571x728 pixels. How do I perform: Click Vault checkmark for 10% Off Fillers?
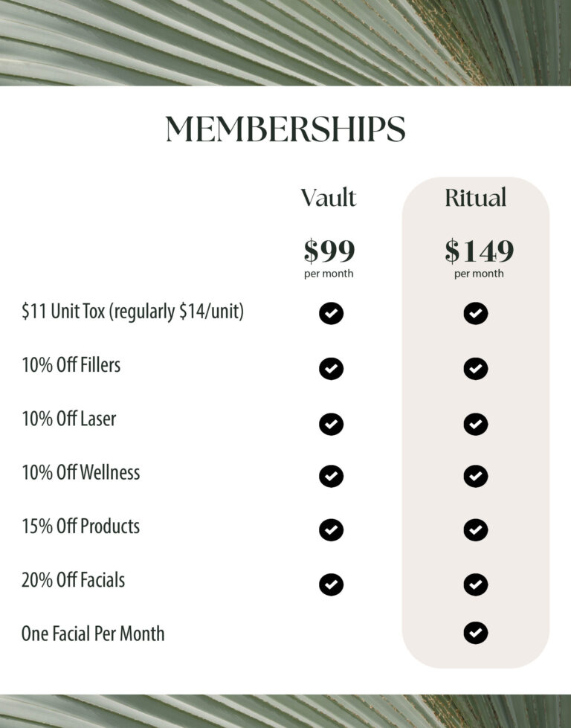[331, 369]
